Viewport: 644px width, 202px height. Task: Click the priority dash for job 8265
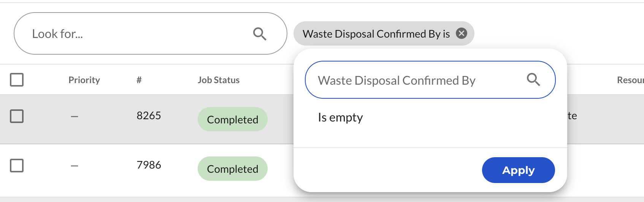coord(75,116)
